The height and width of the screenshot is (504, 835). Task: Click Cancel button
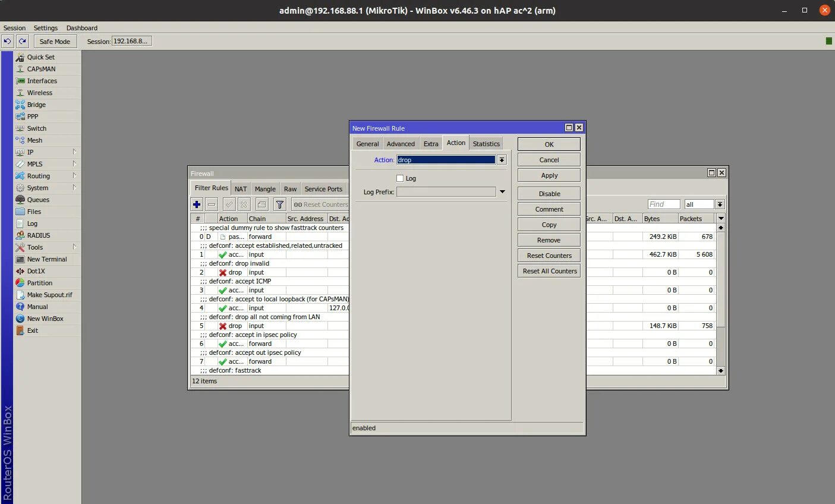(549, 160)
